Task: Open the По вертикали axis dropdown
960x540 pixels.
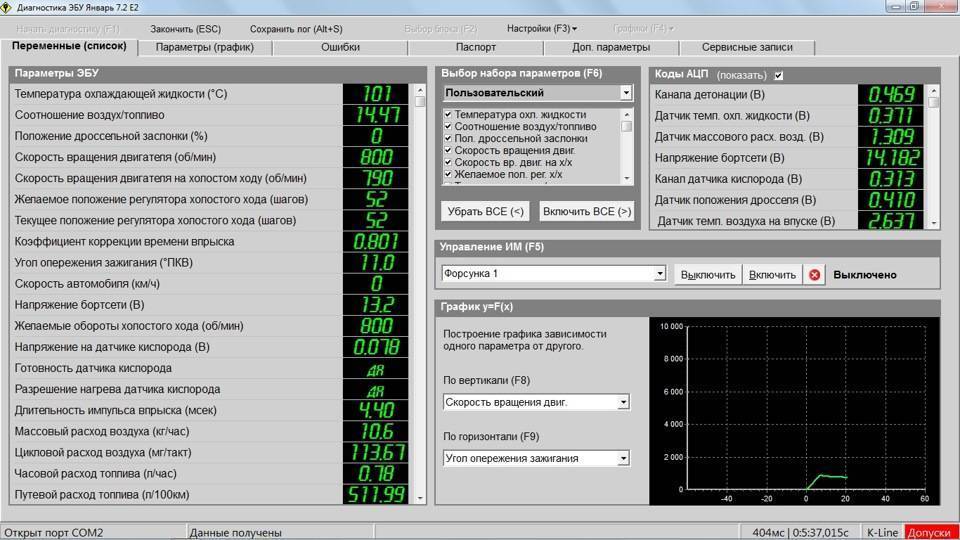Action: coord(623,402)
